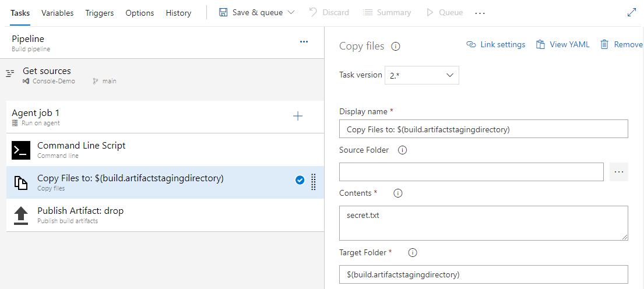Select the Publish Artifact: drop task
The image size is (644, 289).
(165, 215)
